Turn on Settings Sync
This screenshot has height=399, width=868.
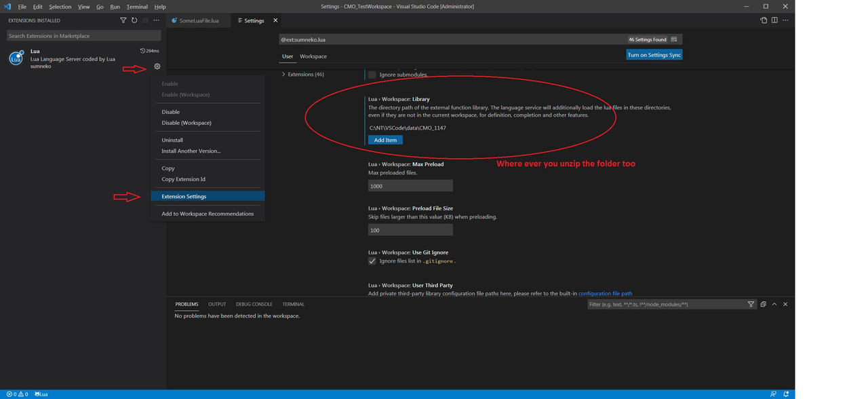654,55
